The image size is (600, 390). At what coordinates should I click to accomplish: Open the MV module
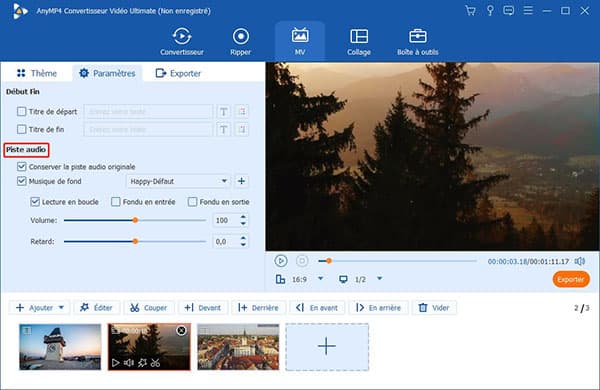[x=300, y=42]
